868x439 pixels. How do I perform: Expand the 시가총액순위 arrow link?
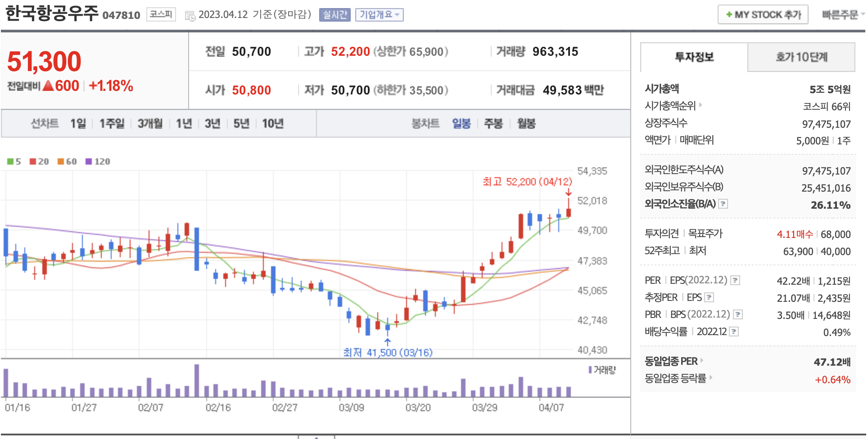(x=700, y=105)
